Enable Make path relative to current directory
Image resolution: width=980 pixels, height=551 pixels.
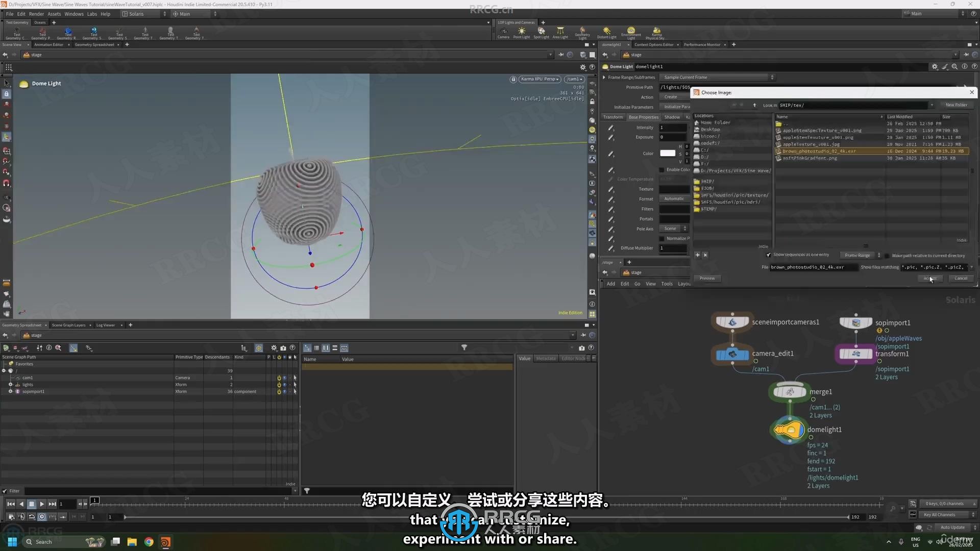[x=887, y=256]
